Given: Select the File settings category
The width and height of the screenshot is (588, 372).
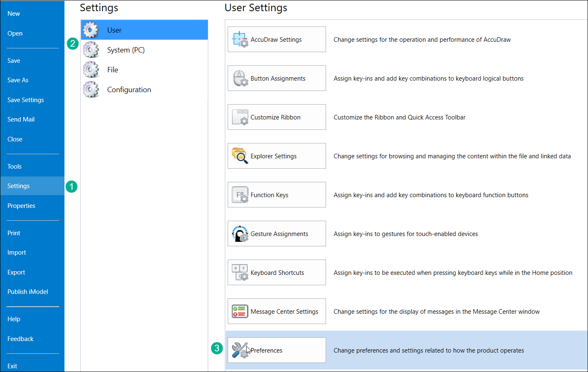Looking at the screenshot, I should pyautogui.click(x=112, y=70).
